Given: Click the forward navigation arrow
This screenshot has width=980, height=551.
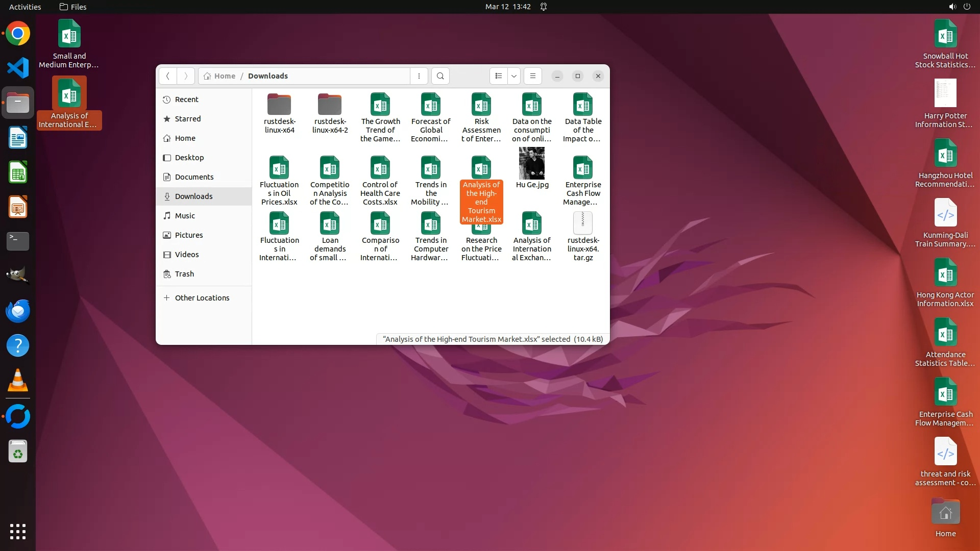Looking at the screenshot, I should coord(186,76).
